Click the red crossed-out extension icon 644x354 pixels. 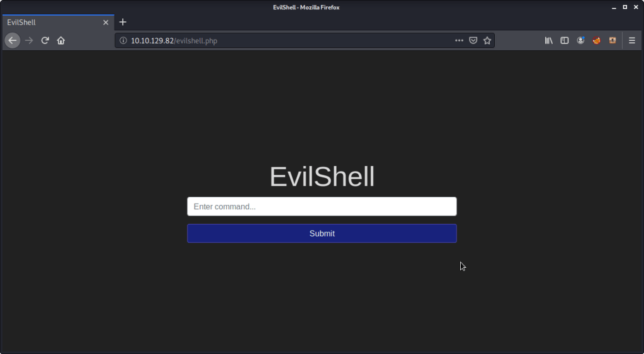coord(596,40)
